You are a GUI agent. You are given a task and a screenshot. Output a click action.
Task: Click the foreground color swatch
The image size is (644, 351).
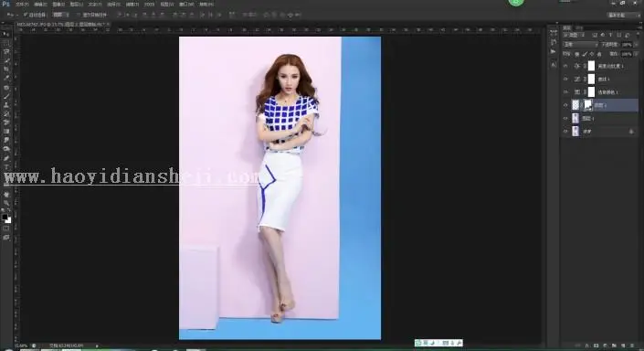pyautogui.click(x=4, y=217)
